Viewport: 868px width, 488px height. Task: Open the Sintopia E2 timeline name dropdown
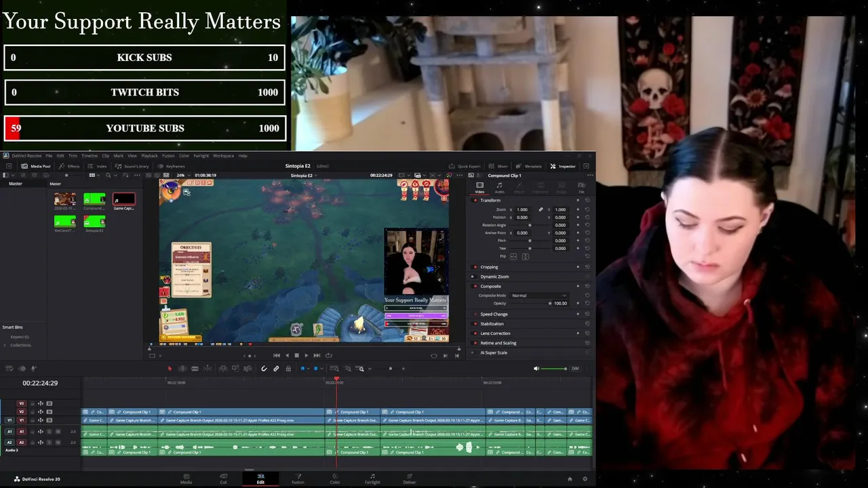pos(304,175)
